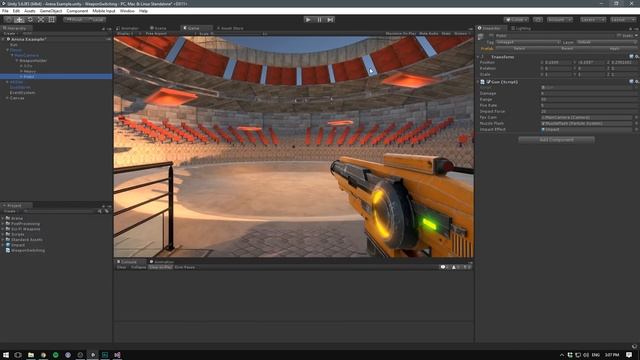Select the Rect Transform tool
This screenshot has height=360, width=640.
click(52, 20)
